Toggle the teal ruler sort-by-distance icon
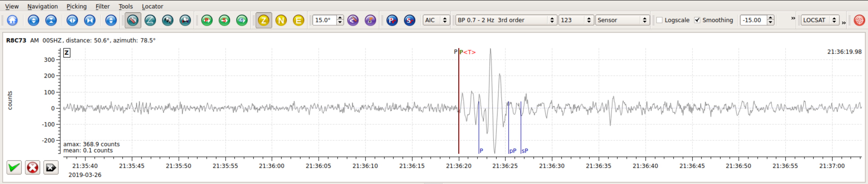This screenshot has height=184, width=868. tap(133, 20)
